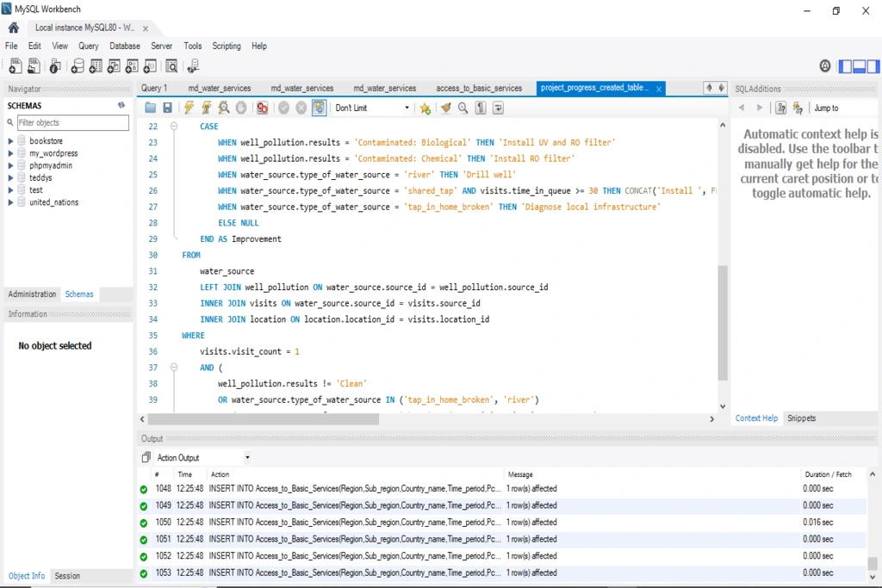Reconnect to DBMS icon

point(193,66)
